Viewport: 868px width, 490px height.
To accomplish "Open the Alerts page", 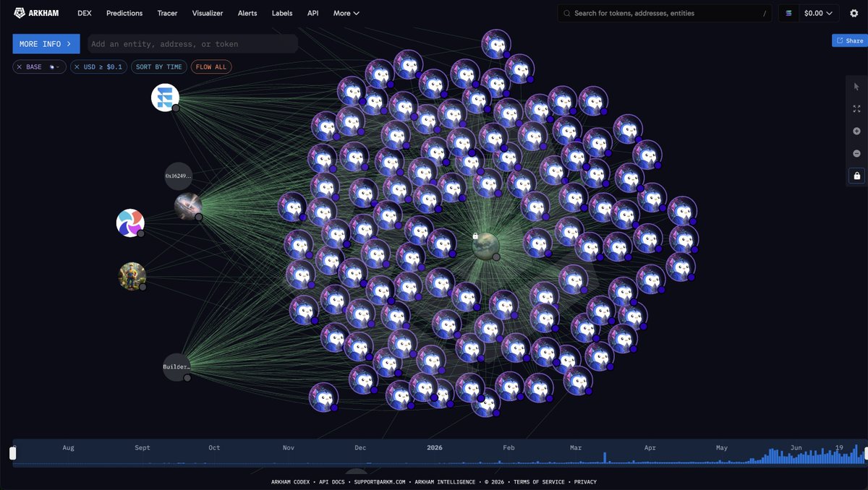I will pyautogui.click(x=247, y=13).
